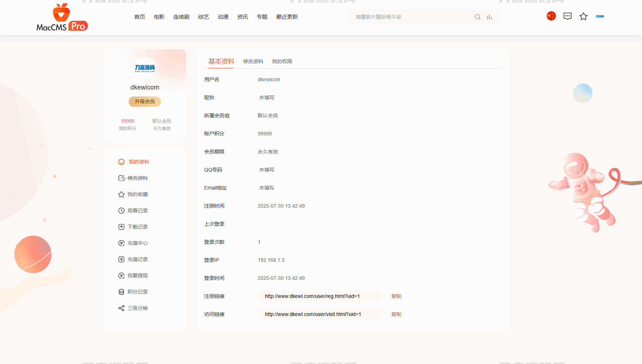Click the 我的收藏 star icon in sidebar

pos(121,194)
